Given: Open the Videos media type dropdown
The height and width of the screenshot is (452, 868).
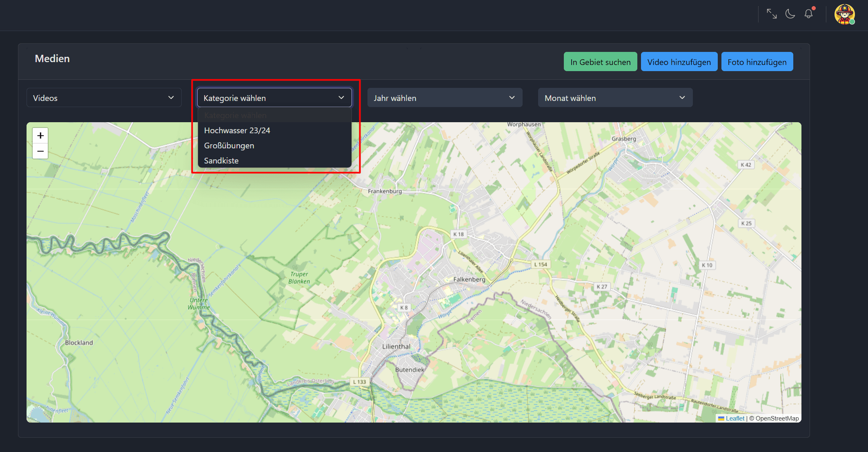Looking at the screenshot, I should [104, 98].
